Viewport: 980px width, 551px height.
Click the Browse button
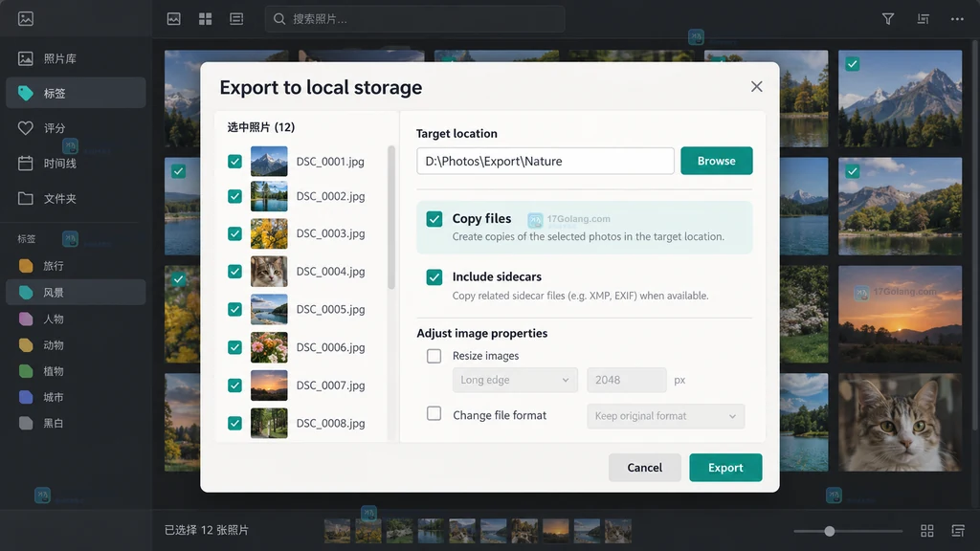pyautogui.click(x=716, y=161)
